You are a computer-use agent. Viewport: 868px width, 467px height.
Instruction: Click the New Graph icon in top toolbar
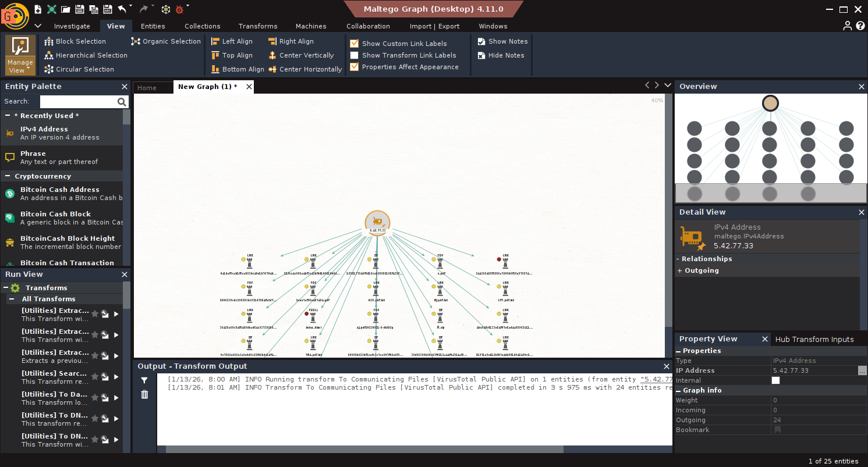click(38, 9)
